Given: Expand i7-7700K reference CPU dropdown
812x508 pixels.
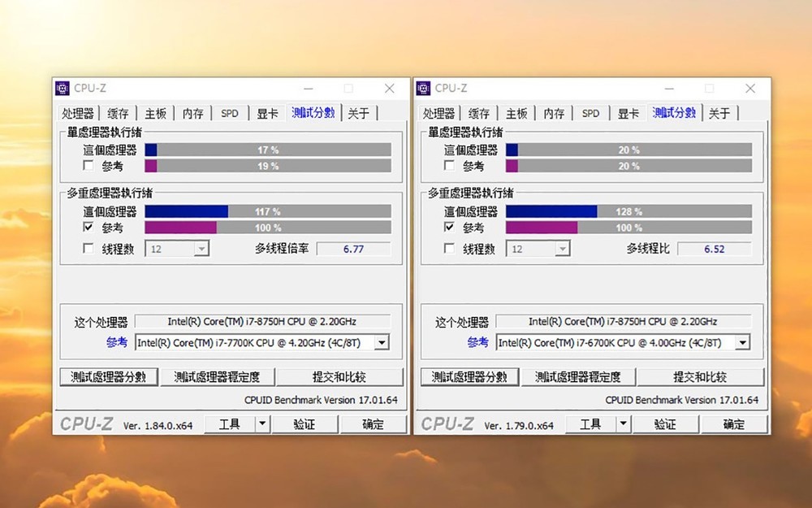Looking at the screenshot, I should pos(382,343).
